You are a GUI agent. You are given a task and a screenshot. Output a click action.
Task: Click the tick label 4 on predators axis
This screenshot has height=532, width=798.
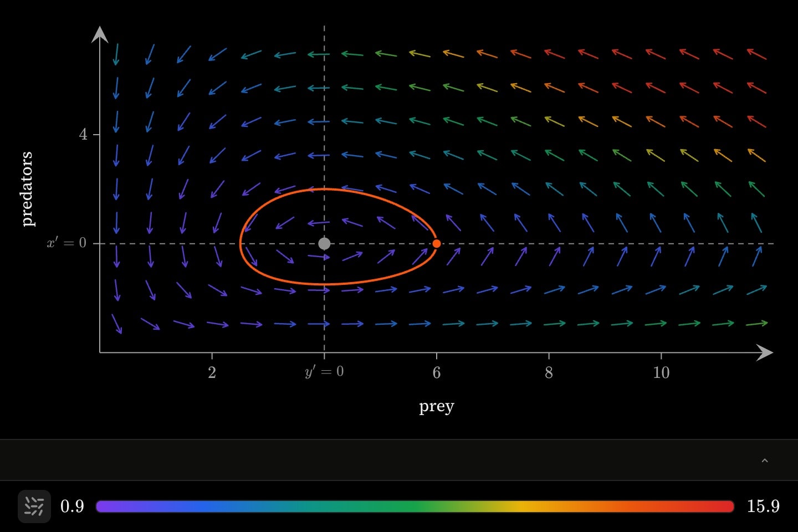83,135
